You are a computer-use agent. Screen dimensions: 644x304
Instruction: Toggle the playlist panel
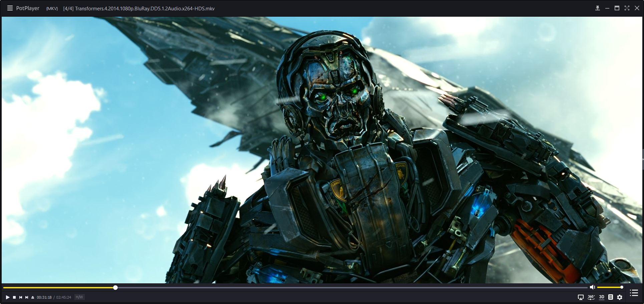(634, 293)
